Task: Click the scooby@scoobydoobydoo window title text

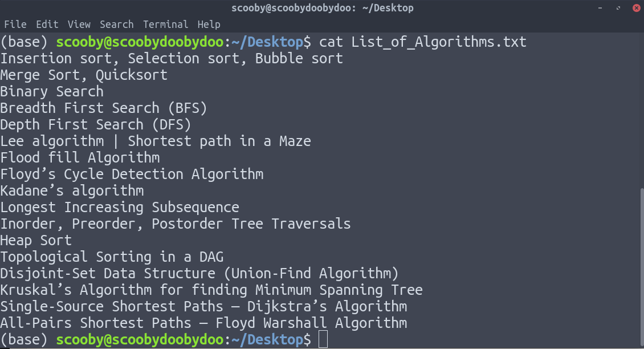Action: tap(322, 8)
